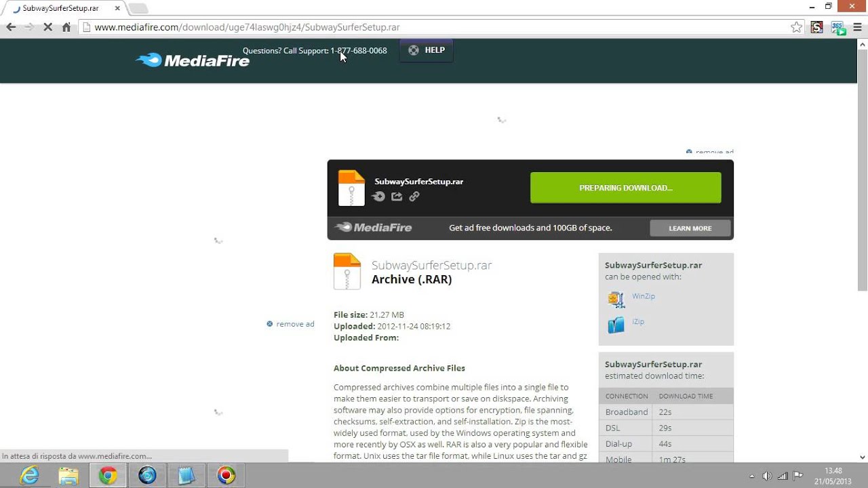Click the 'SubwaySurferSetup.rar' title in download box

point(419,182)
